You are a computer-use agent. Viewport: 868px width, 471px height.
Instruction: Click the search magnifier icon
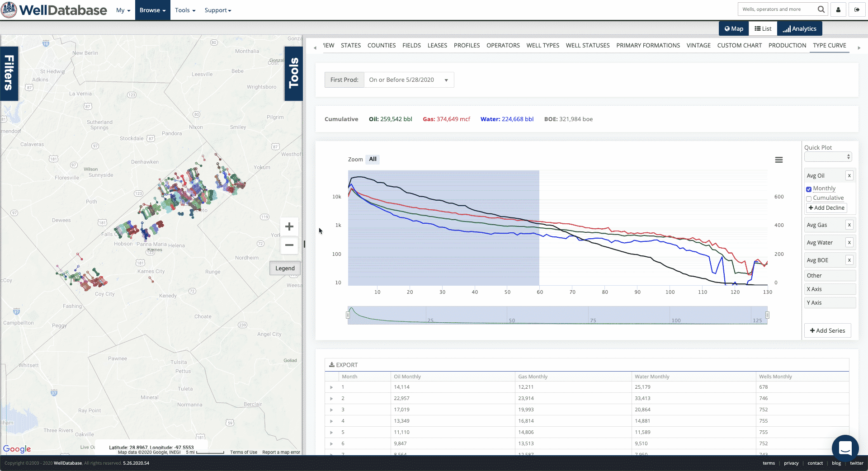pyautogui.click(x=821, y=9)
